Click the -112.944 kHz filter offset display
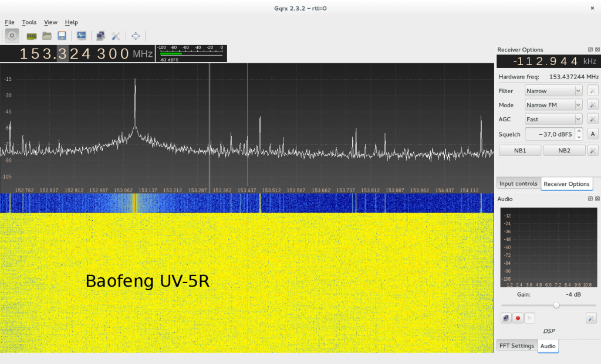Viewport: 601px width, 364px height. pos(549,61)
